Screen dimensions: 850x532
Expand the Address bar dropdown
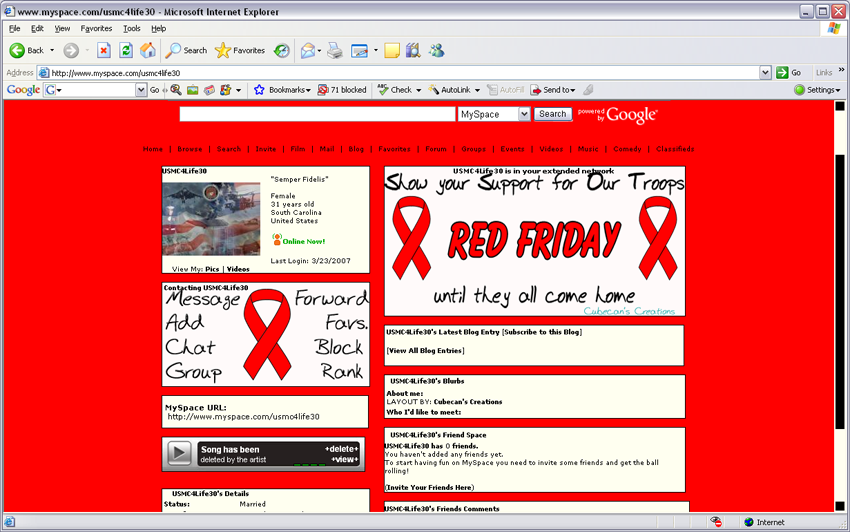tap(765, 73)
